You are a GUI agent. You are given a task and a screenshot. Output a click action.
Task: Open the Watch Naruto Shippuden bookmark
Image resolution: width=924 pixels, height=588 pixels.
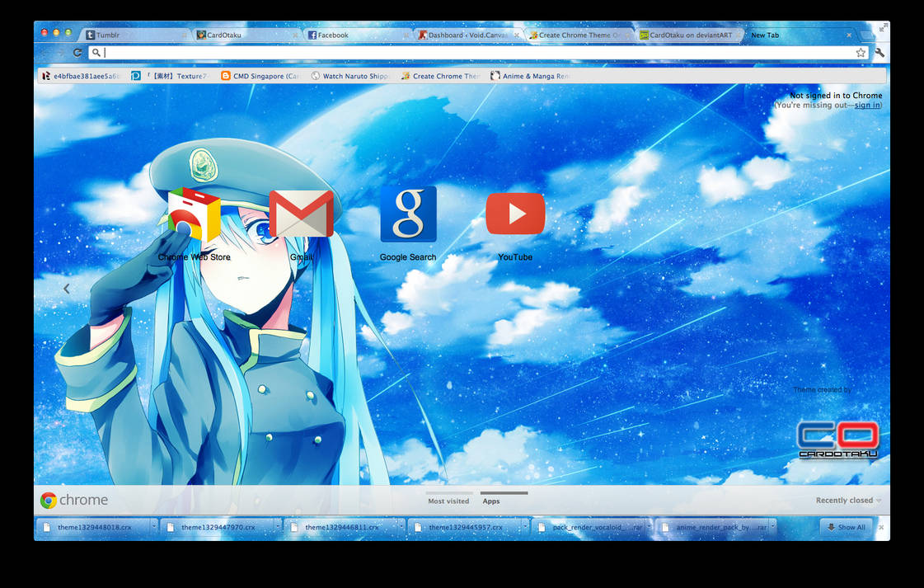coord(350,76)
